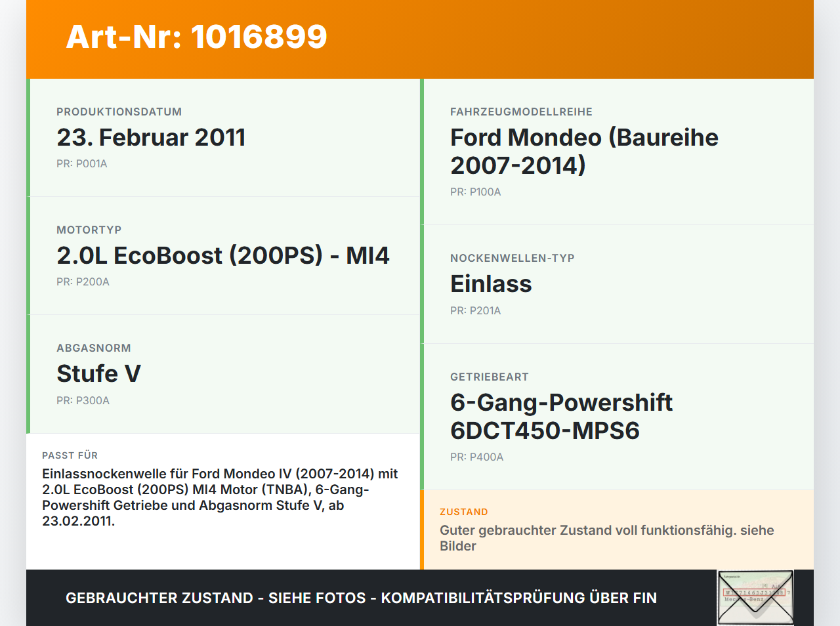
Task: Click the FAHRZEUGMODELLREIHE label
Action: click(521, 112)
